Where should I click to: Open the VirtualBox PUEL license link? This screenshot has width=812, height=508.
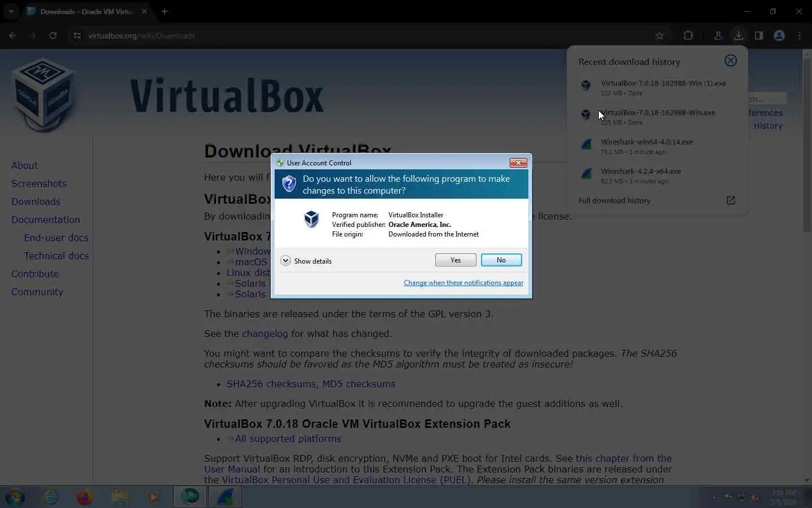point(346,480)
